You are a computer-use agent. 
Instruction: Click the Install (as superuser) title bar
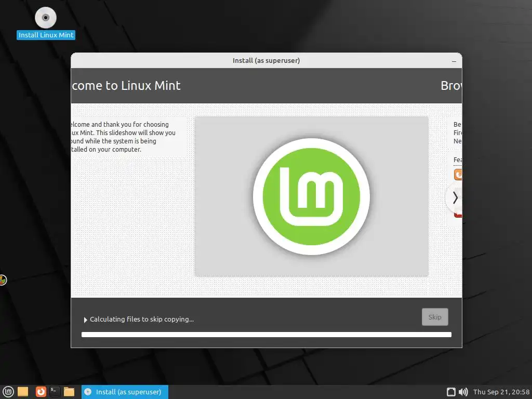(267, 60)
